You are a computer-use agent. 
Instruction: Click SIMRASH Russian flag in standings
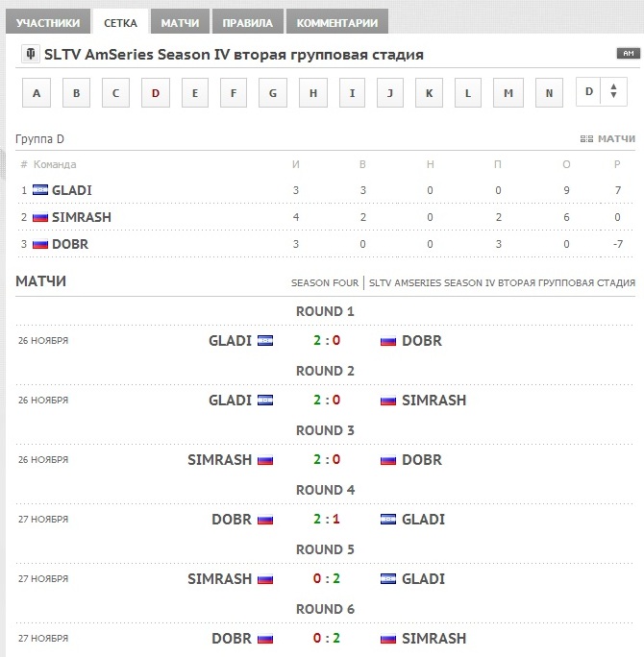(40, 217)
